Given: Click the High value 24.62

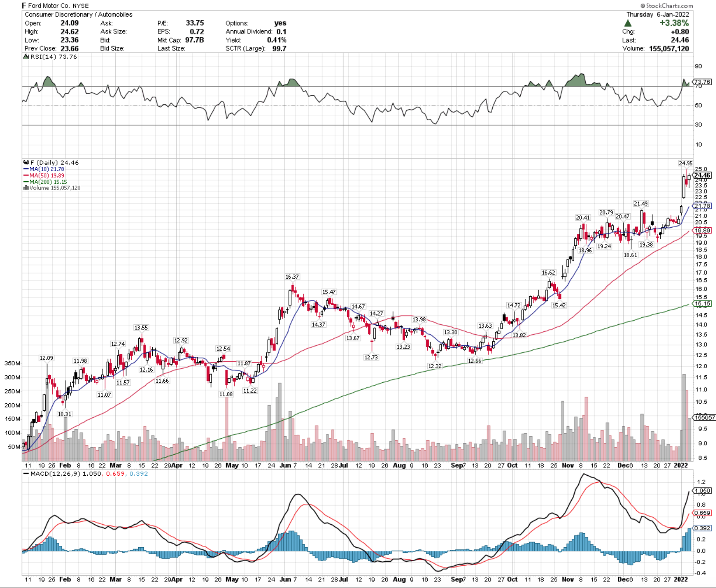Looking at the screenshot, I should tap(69, 32).
